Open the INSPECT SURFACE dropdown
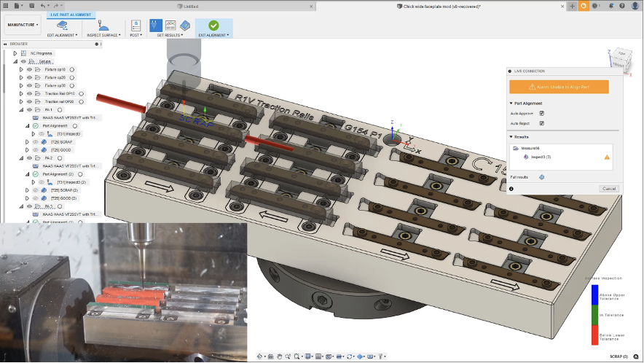644x363 pixels. point(103,36)
